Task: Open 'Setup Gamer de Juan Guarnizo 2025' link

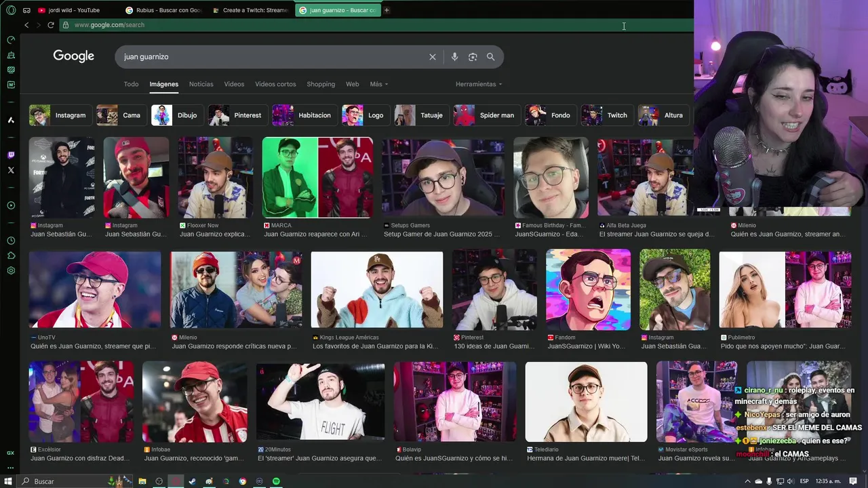Action: pyautogui.click(x=441, y=235)
